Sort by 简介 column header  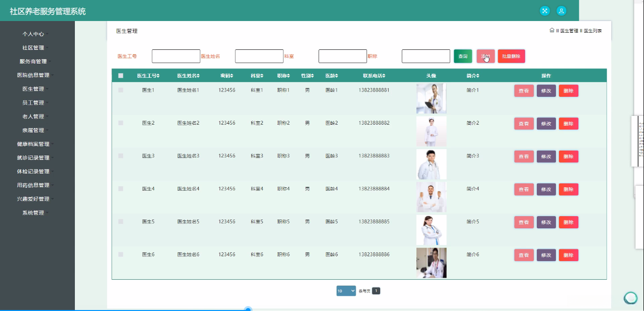pyautogui.click(x=473, y=76)
